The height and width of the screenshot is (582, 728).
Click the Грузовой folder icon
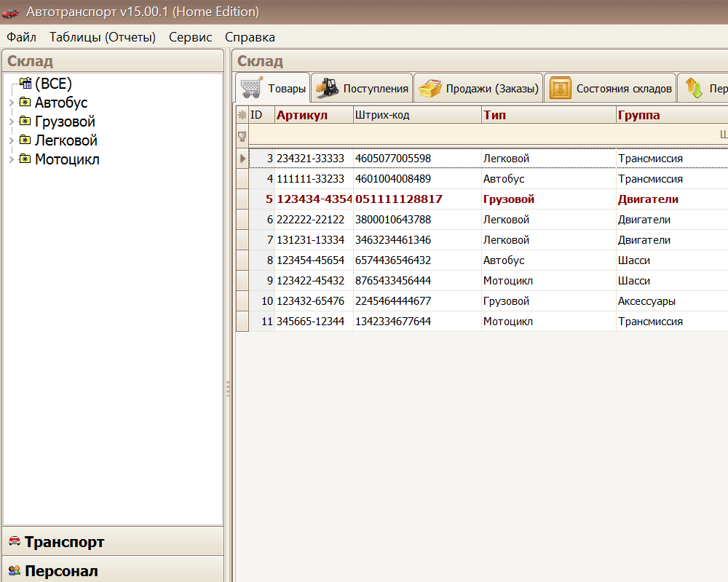pyautogui.click(x=25, y=121)
